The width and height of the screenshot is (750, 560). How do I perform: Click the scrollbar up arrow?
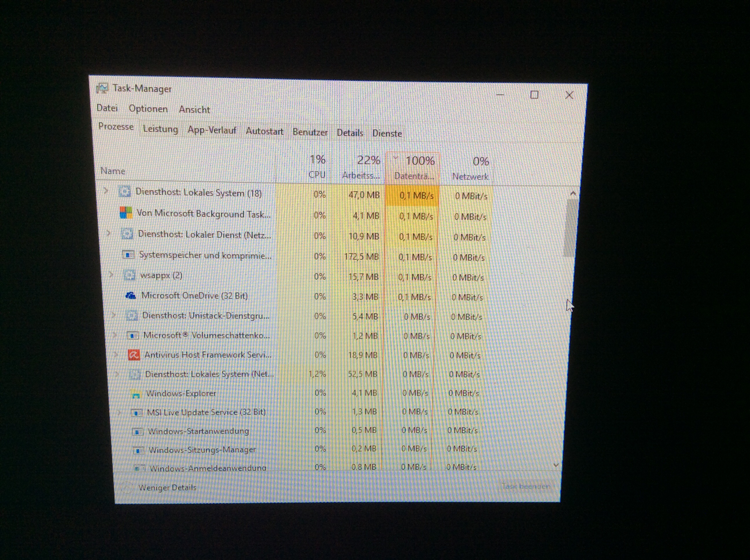pyautogui.click(x=573, y=194)
